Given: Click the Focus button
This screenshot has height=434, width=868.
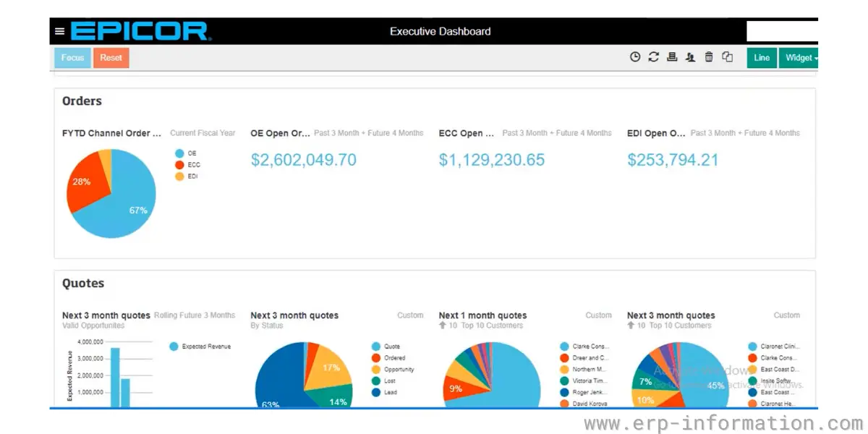Looking at the screenshot, I should 72,58.
